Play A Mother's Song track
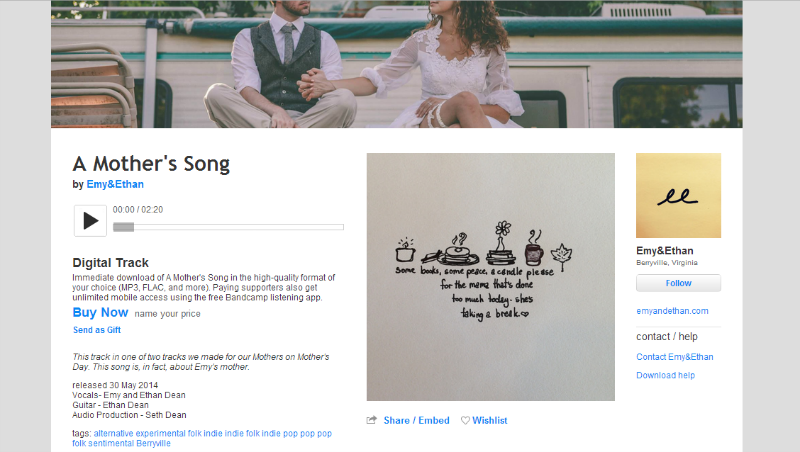The image size is (800, 452). pyautogui.click(x=90, y=221)
